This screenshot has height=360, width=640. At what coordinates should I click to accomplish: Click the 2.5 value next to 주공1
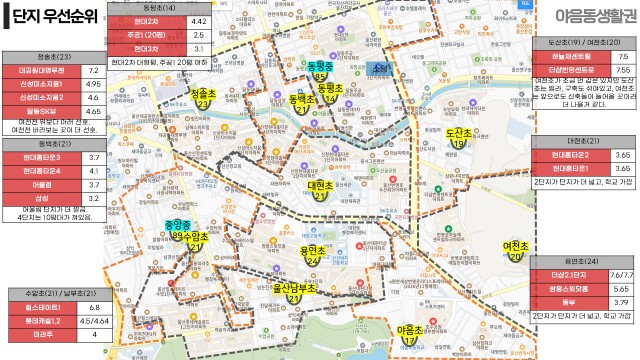coord(199,36)
